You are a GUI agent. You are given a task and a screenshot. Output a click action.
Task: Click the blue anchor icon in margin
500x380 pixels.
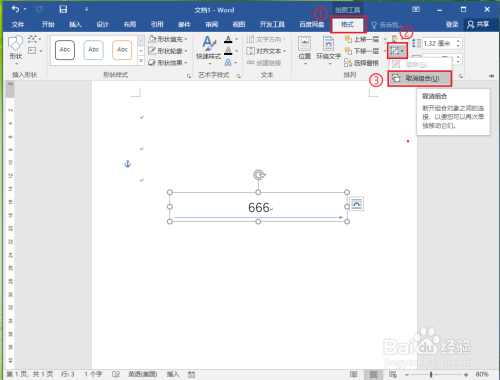(128, 164)
